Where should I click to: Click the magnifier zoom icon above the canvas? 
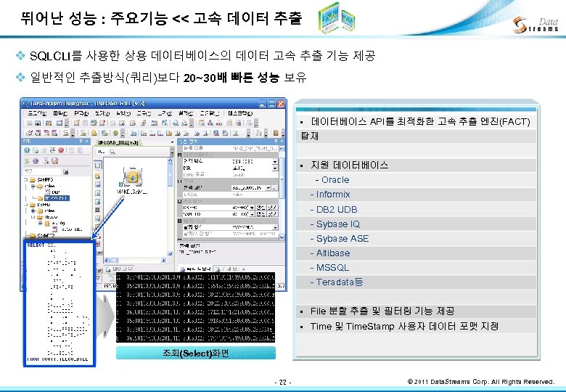(112, 152)
